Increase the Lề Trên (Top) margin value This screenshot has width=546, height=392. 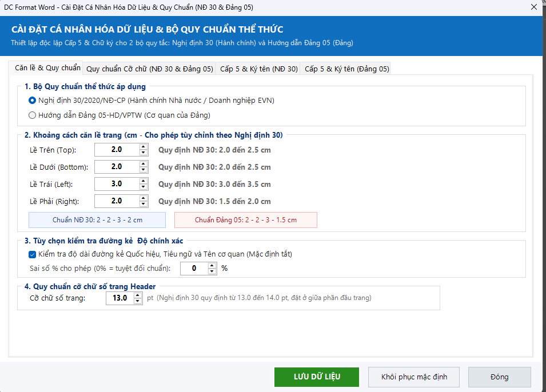pos(143,147)
